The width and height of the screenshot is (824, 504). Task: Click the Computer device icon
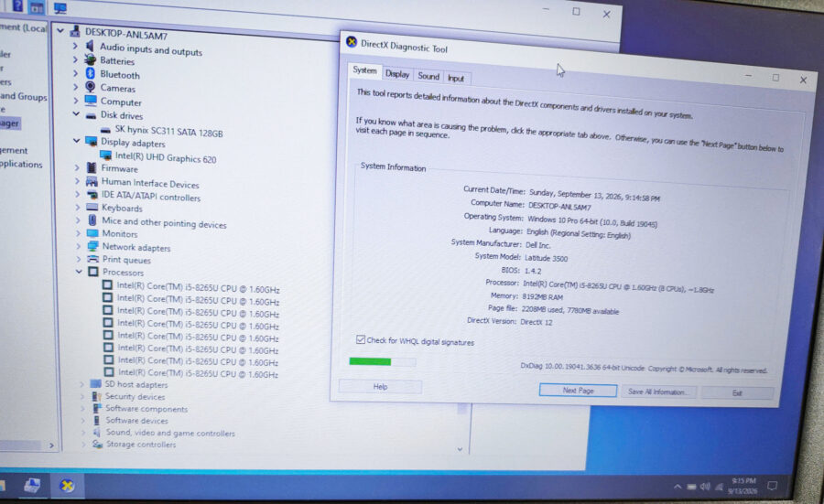coord(91,101)
